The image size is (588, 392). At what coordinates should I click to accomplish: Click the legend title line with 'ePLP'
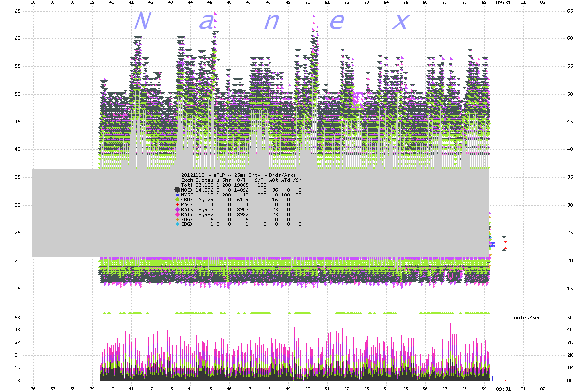click(238, 175)
